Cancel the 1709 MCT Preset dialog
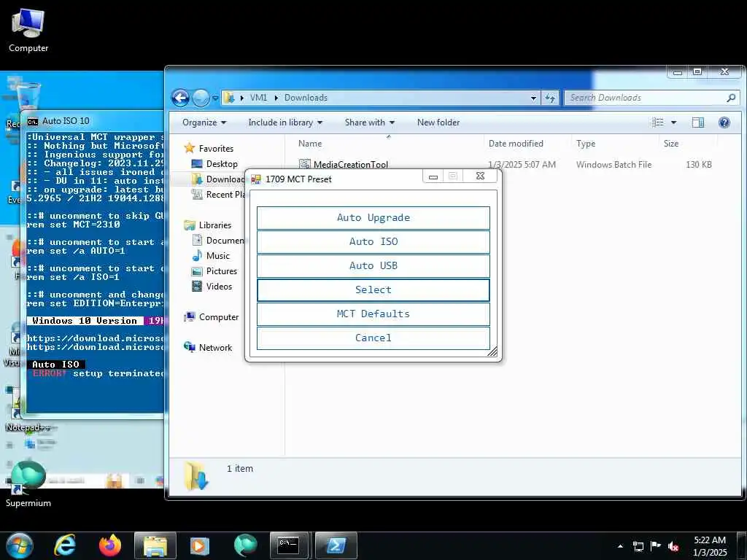 pyautogui.click(x=373, y=338)
